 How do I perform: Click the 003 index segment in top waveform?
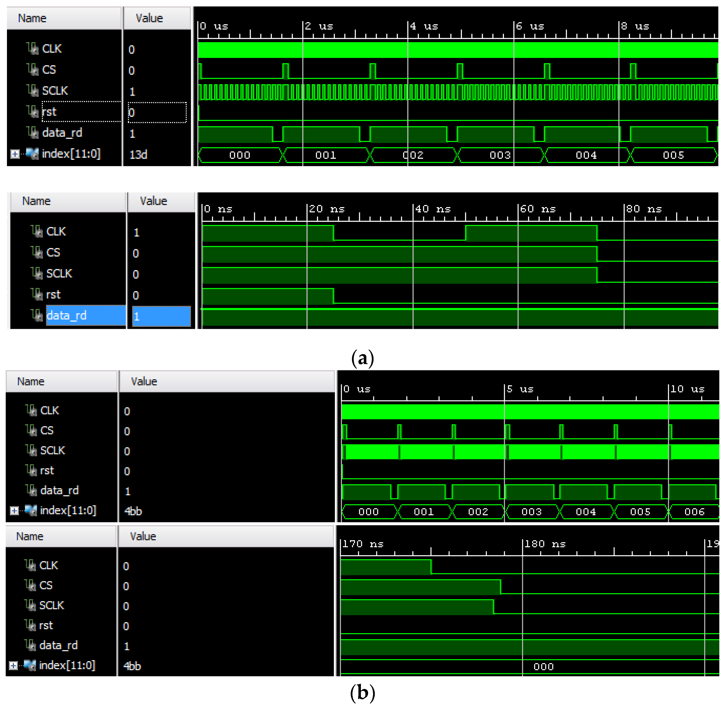pos(500,155)
